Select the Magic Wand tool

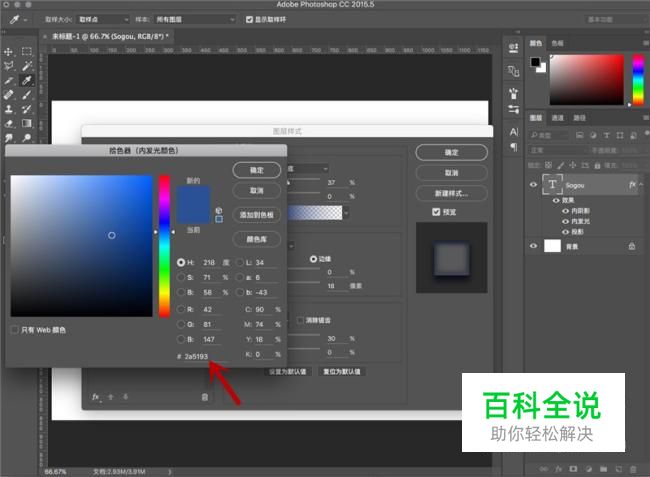[x=27, y=66]
